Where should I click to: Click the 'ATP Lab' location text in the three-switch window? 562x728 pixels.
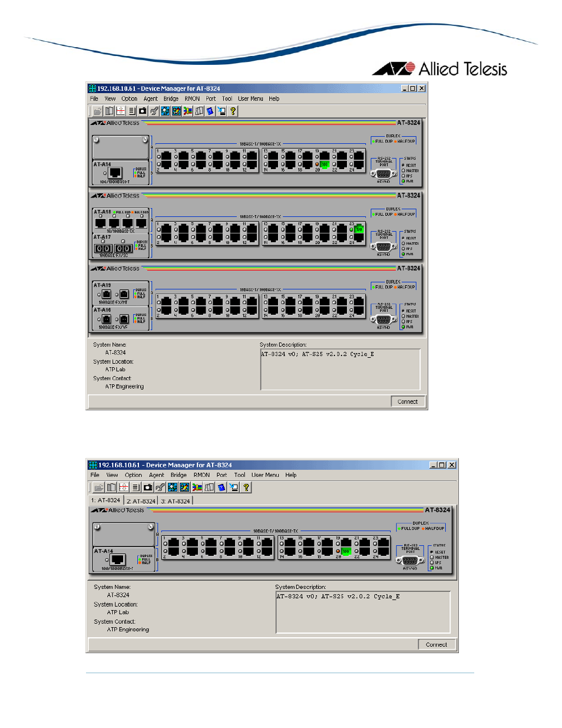(x=115, y=370)
